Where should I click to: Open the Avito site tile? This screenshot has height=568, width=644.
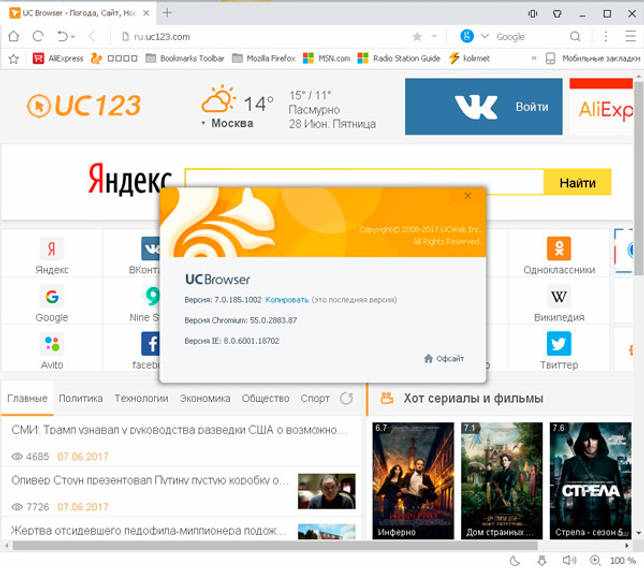(52, 352)
